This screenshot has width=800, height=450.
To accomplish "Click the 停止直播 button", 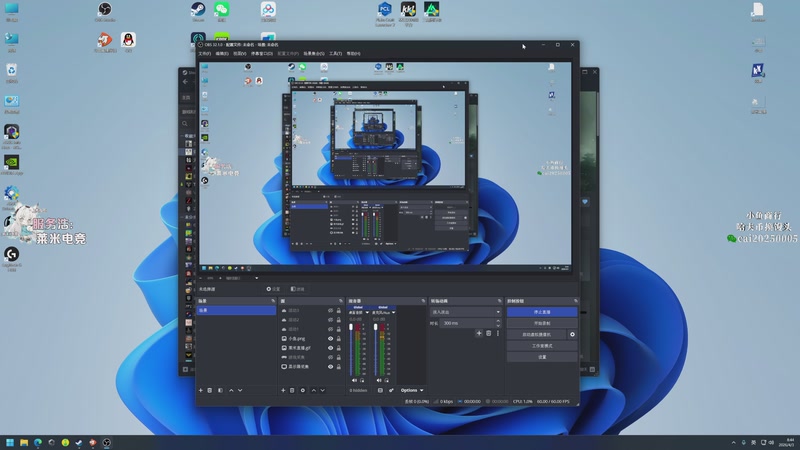I will [541, 312].
